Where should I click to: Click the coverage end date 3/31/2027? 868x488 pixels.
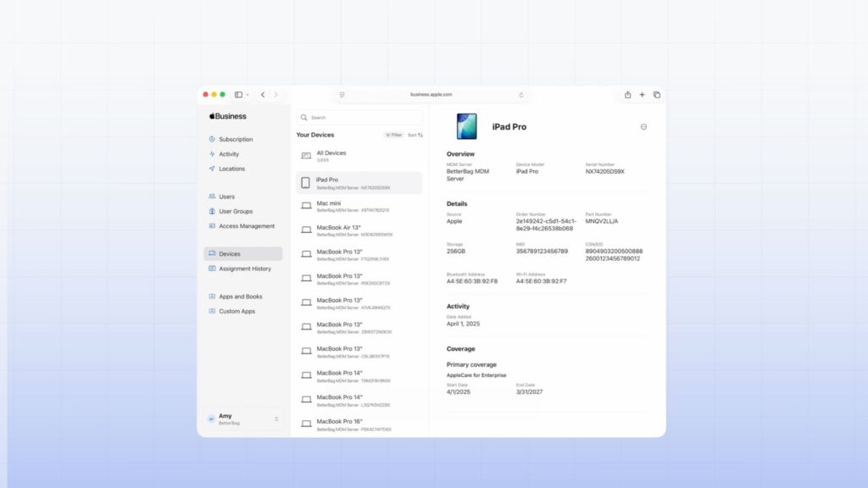point(529,391)
